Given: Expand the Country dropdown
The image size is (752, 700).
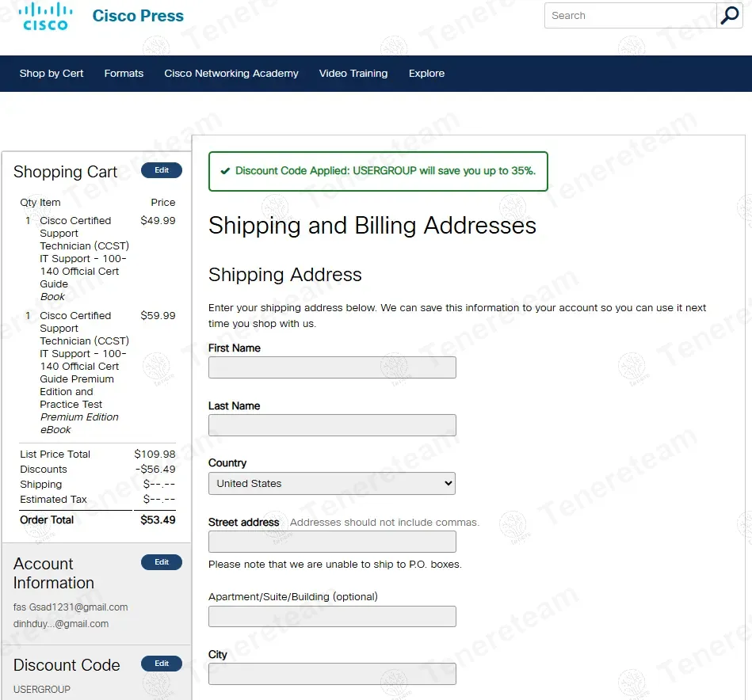Looking at the screenshot, I should [x=331, y=484].
